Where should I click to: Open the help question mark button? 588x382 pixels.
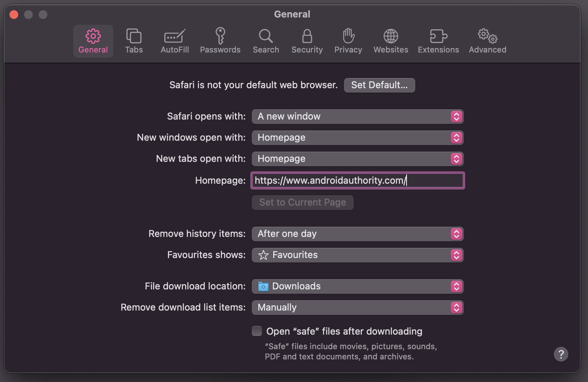561,354
